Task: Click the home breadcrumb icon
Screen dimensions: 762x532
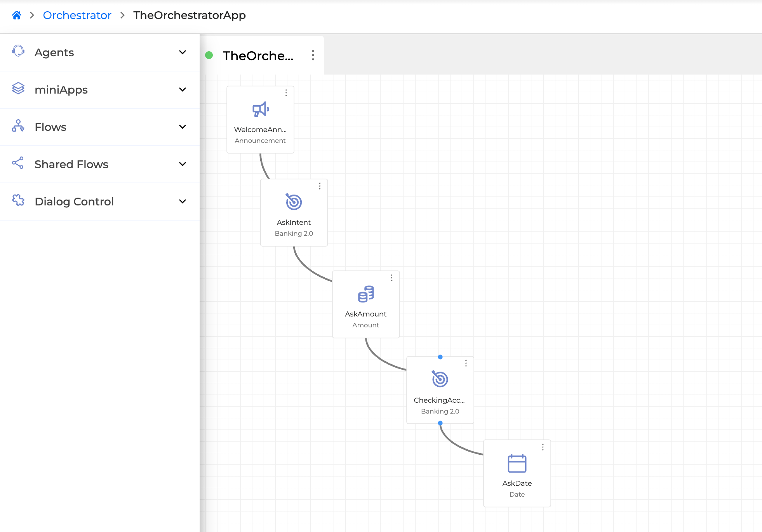Action: 17,15
